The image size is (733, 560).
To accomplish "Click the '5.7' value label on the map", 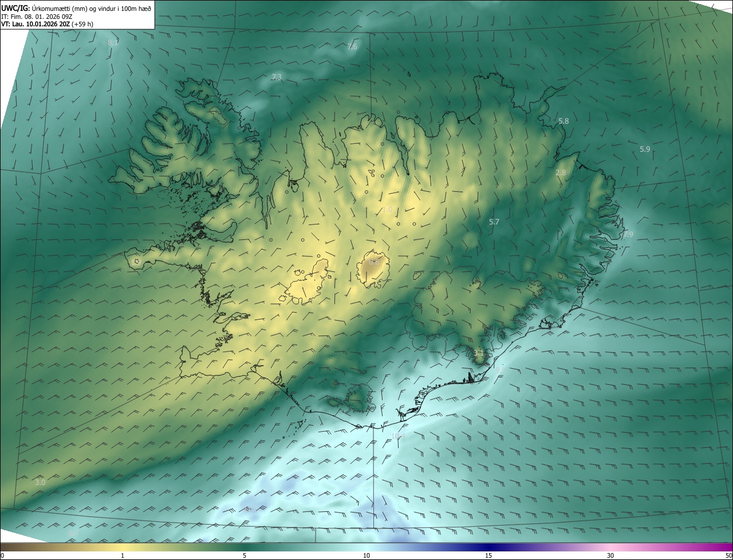I will pyautogui.click(x=494, y=222).
